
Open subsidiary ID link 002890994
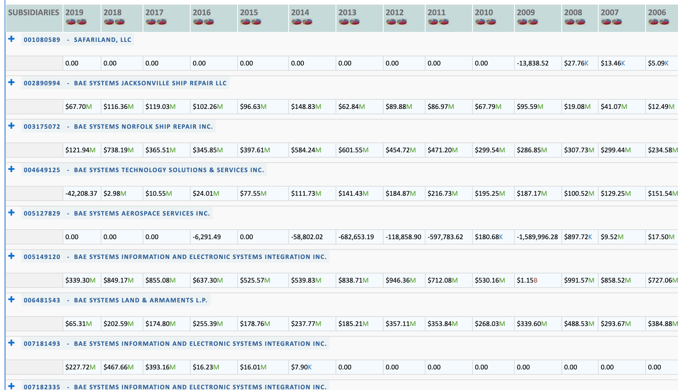point(42,83)
